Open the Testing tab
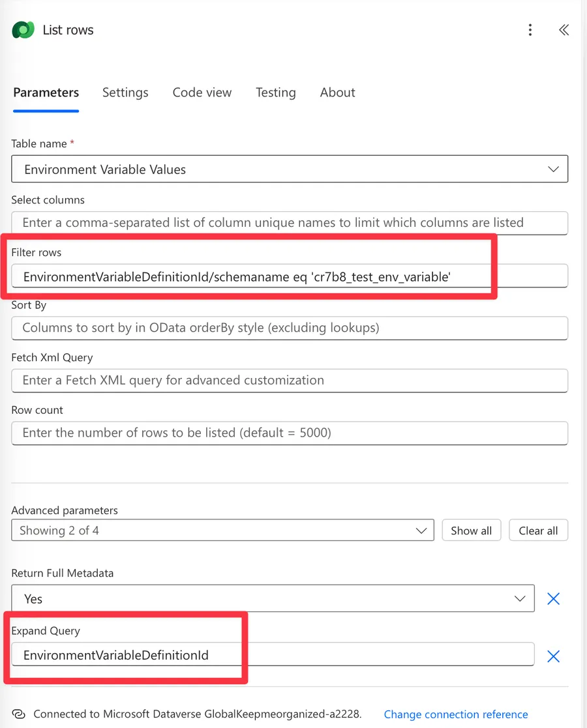The height and width of the screenshot is (728, 587). (x=275, y=93)
